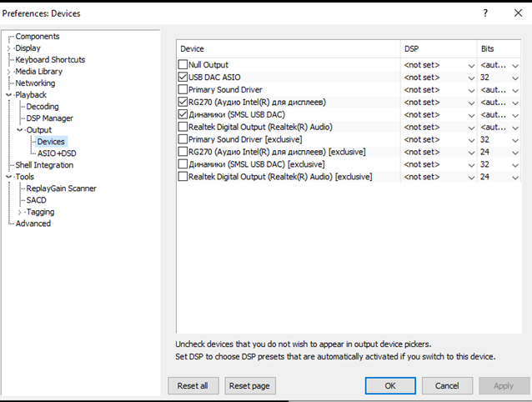Click the Reset page button

[250, 385]
